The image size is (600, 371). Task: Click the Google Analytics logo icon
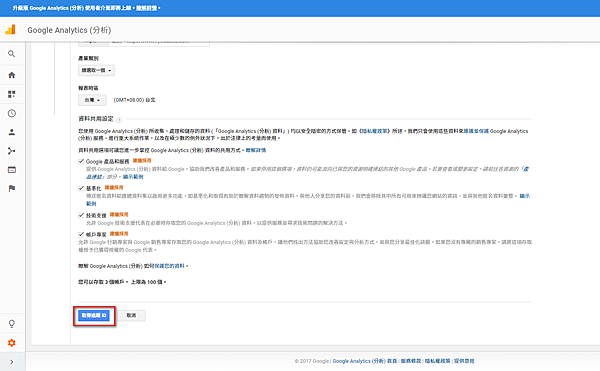[x=10, y=29]
